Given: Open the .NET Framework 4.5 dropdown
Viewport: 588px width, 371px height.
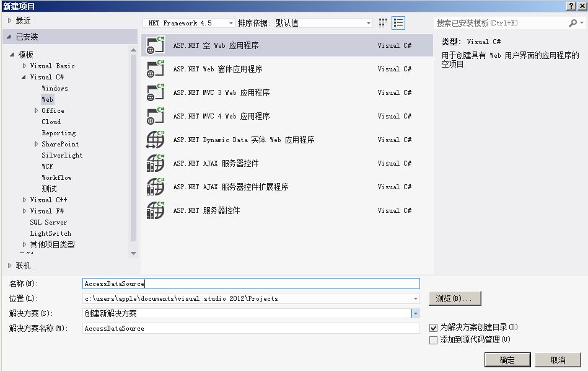Looking at the screenshot, I should point(189,24).
